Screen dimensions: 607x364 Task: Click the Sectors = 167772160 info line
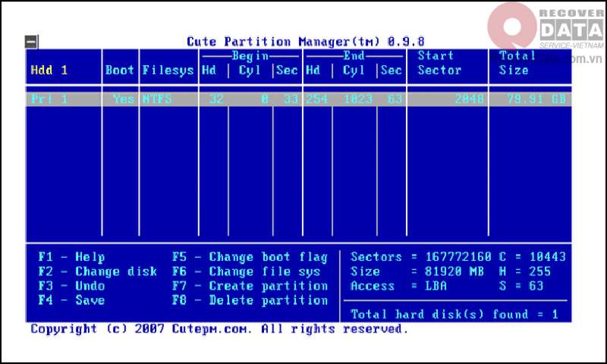(x=421, y=257)
